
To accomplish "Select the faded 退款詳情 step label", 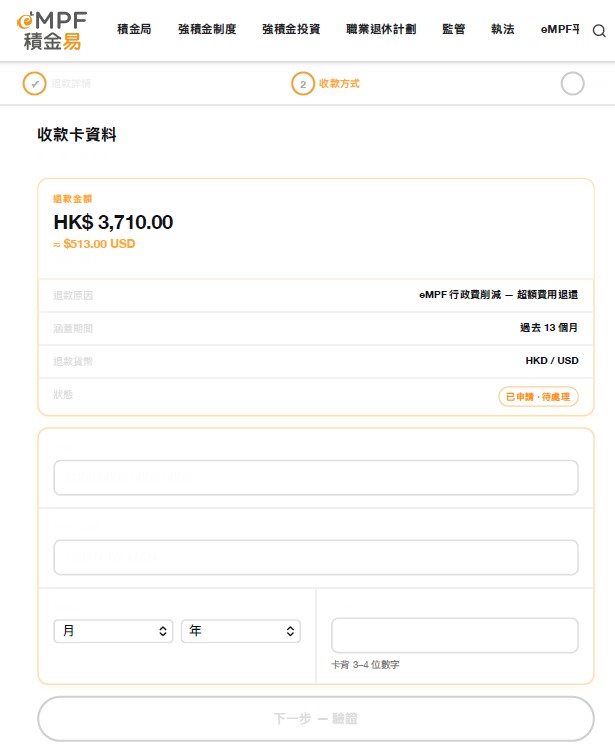I will 71,84.
